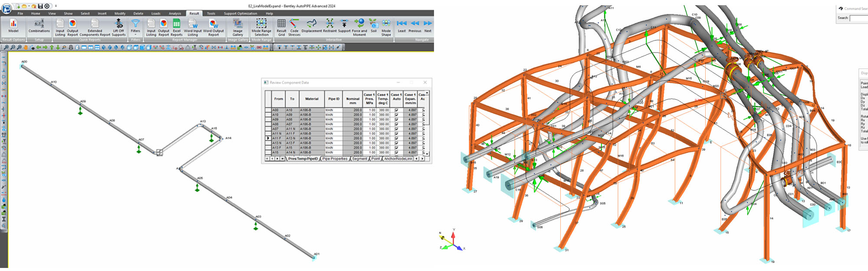This screenshot has height=271, width=868.
Task: Click the table's vertical scrollbar down arrow
Action: coord(427,153)
